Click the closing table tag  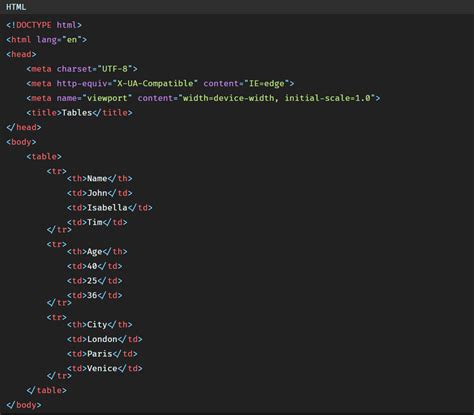click(x=47, y=390)
